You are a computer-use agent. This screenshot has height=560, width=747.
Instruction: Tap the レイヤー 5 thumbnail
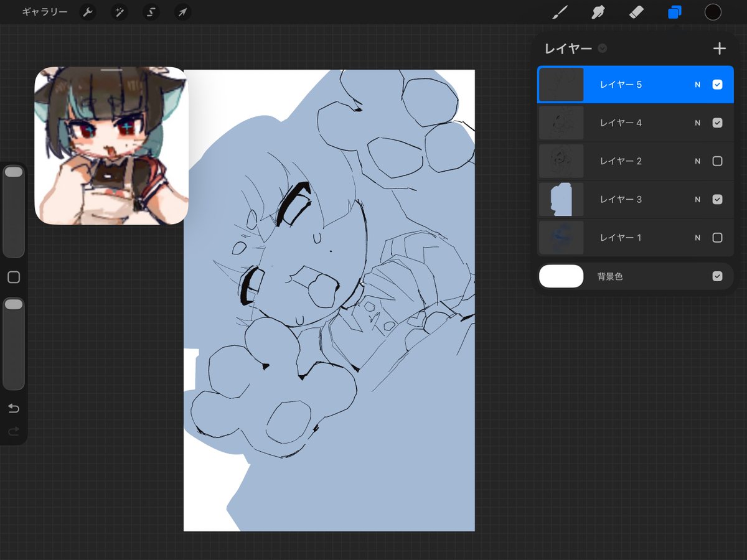click(x=561, y=85)
